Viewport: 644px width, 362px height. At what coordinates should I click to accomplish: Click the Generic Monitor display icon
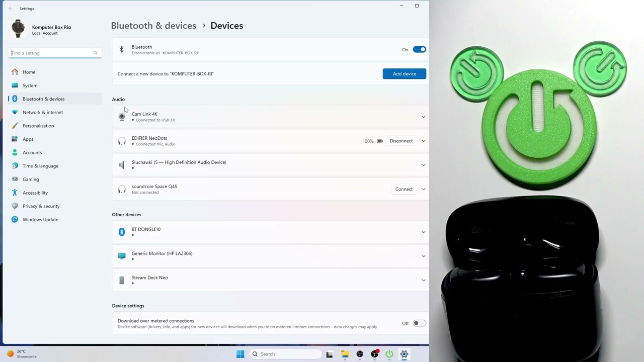121,256
